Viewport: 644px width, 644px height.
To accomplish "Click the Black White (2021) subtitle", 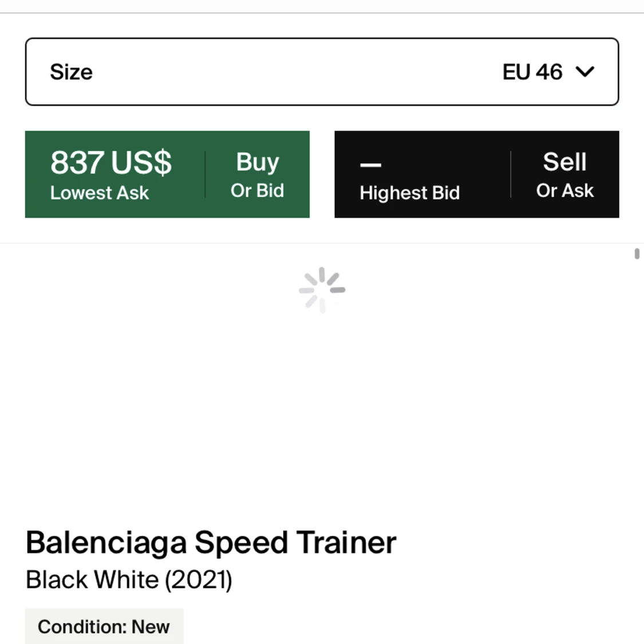I will click(x=129, y=579).
